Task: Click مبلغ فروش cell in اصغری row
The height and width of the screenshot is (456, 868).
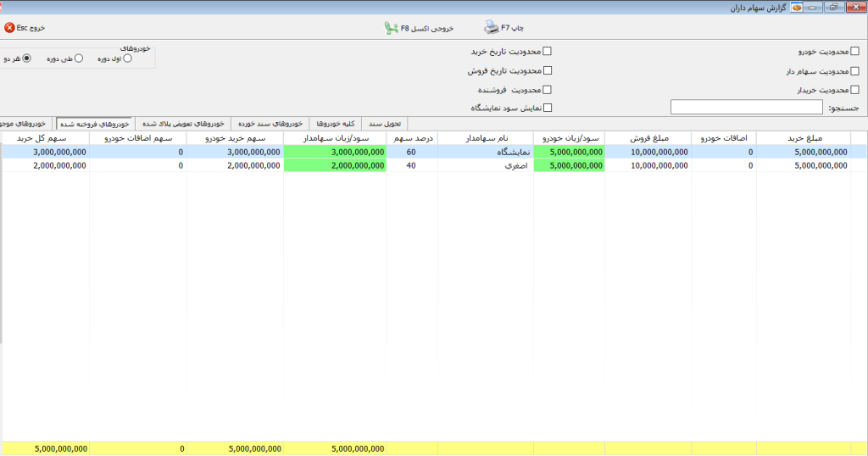Action: tap(648, 165)
